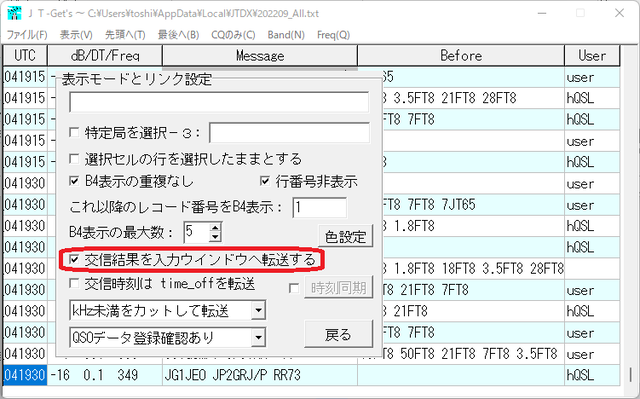Screen dimensions: 640x399
Task: Select the highlighted 041930 cell in last row
Action: pos(25,375)
